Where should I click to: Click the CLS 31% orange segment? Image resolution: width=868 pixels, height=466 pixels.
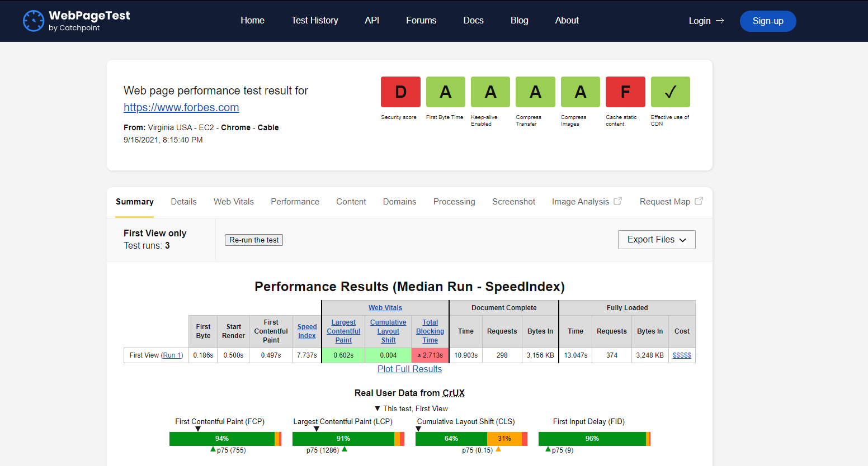click(x=504, y=439)
